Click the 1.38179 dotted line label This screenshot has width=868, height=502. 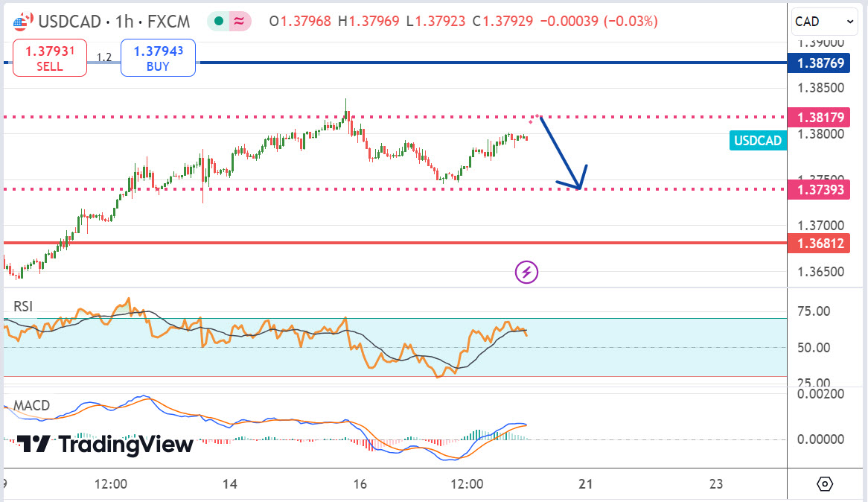(x=819, y=117)
